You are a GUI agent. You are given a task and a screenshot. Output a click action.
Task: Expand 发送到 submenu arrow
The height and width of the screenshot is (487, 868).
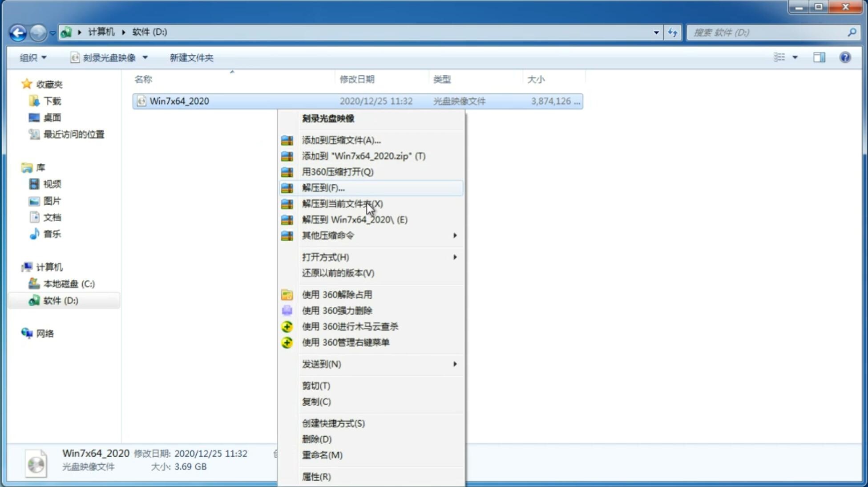click(x=454, y=364)
